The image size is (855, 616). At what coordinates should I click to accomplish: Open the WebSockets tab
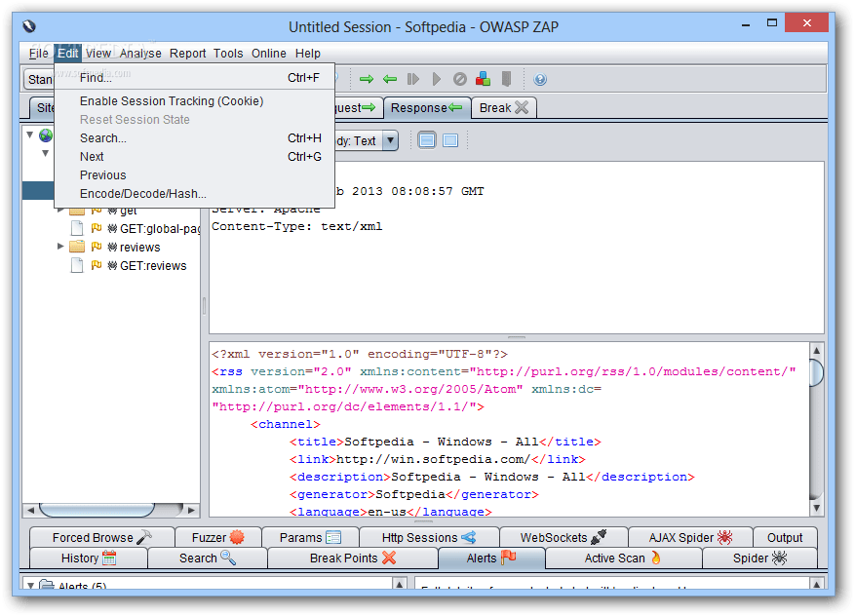564,537
